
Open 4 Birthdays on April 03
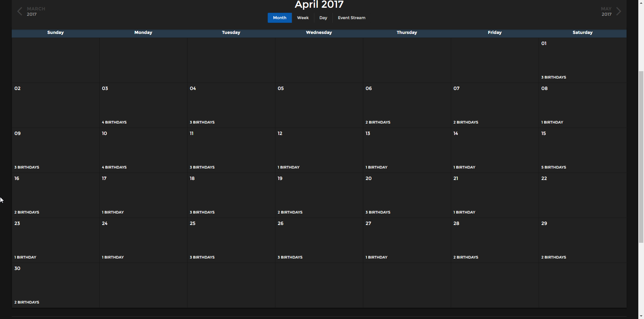click(x=114, y=122)
